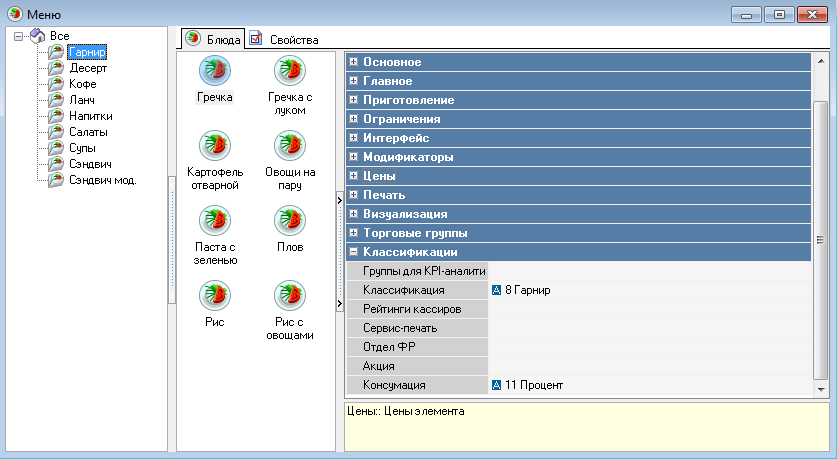Select the Овощи на пару dish icon
The height and width of the screenshot is (459, 837).
[x=290, y=146]
